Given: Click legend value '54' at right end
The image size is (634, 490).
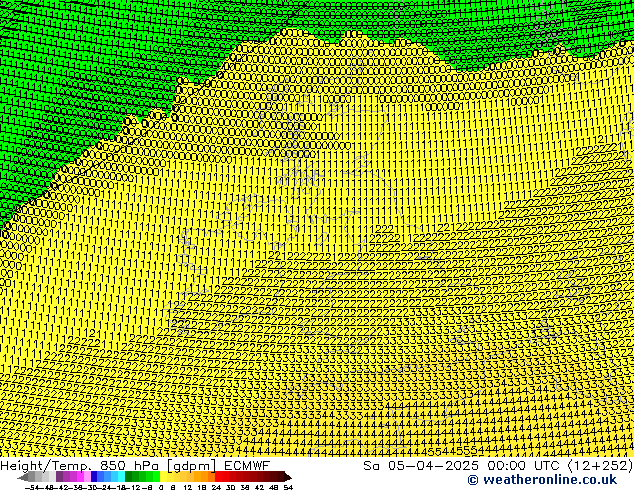Looking at the screenshot, I should (x=288, y=487).
